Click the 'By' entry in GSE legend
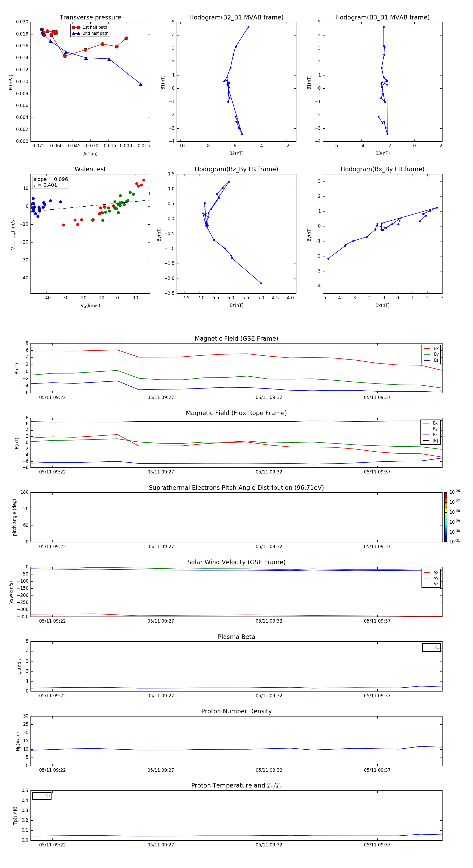This screenshot has height=868, width=473. [x=431, y=354]
